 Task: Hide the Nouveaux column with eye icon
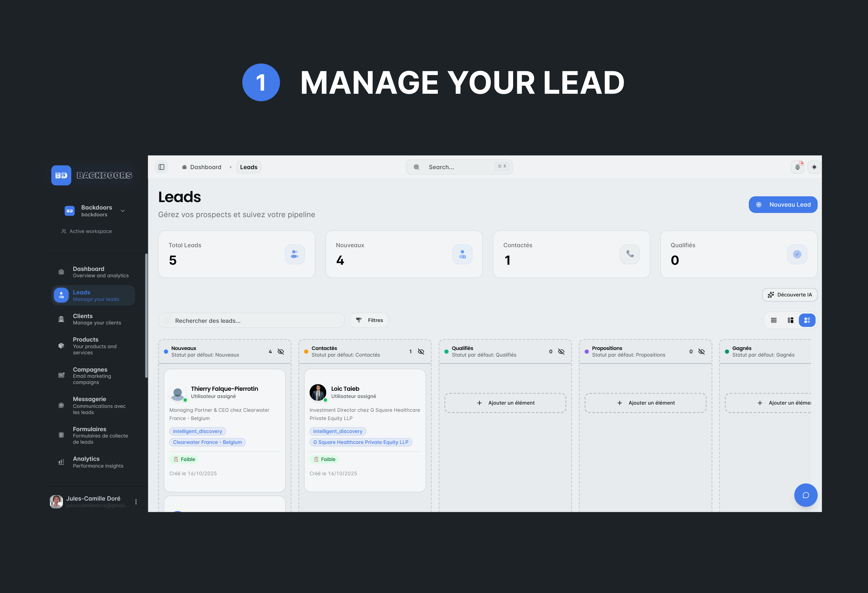(281, 352)
